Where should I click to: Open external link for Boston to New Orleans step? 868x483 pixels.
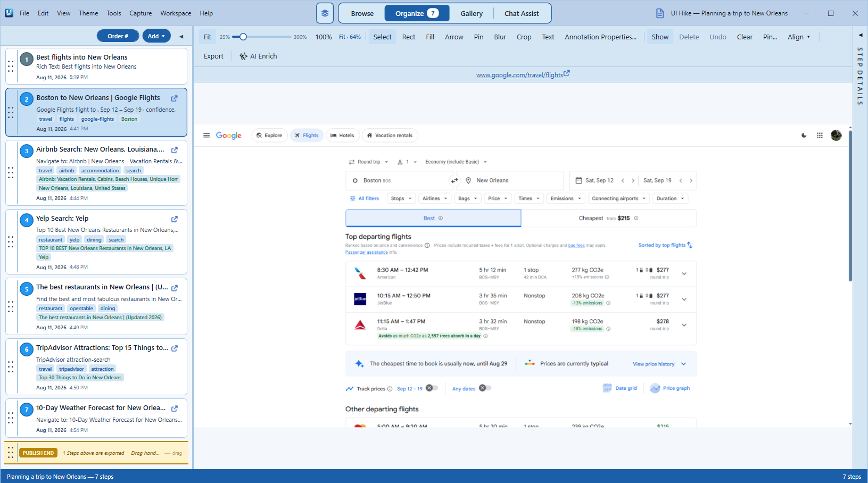coord(174,98)
